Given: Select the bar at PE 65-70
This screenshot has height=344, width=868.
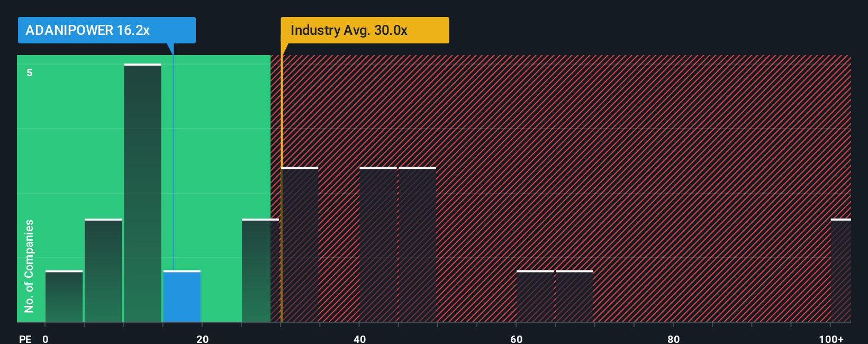Looking at the screenshot, I should (575, 296).
